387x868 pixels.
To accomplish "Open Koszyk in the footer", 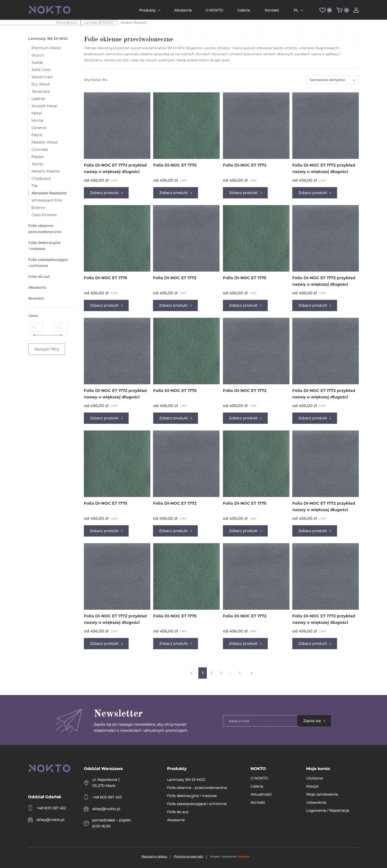I will click(x=312, y=786).
